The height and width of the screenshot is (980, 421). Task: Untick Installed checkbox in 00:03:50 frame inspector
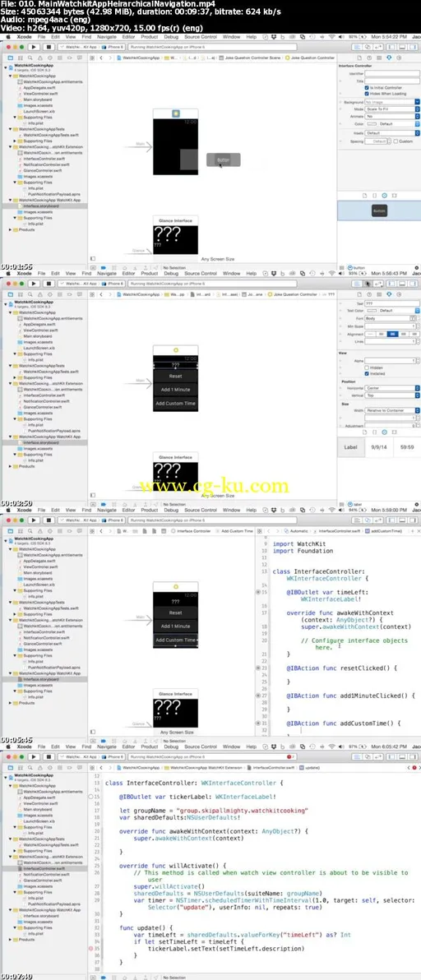(367, 374)
